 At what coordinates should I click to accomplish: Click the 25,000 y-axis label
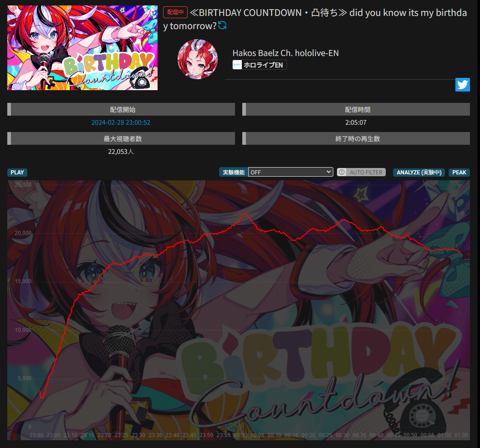[x=23, y=184]
